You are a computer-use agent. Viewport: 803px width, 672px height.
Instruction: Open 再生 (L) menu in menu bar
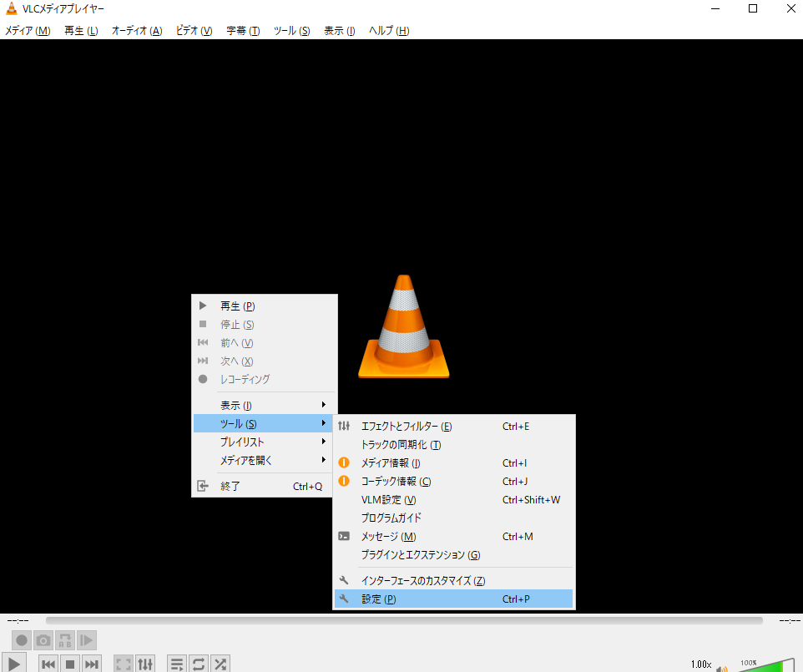pyautogui.click(x=81, y=31)
